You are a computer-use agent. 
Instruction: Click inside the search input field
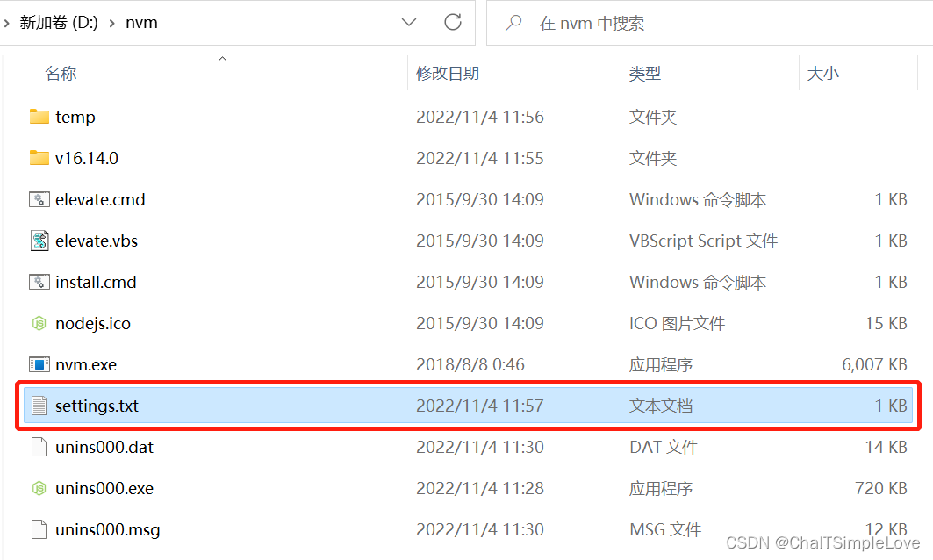pyautogui.click(x=614, y=22)
